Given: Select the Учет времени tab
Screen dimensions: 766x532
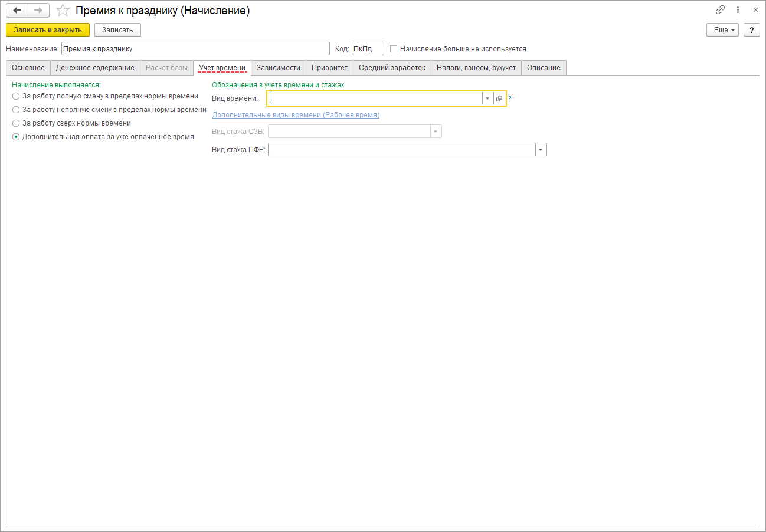Looking at the screenshot, I should click(x=222, y=68).
